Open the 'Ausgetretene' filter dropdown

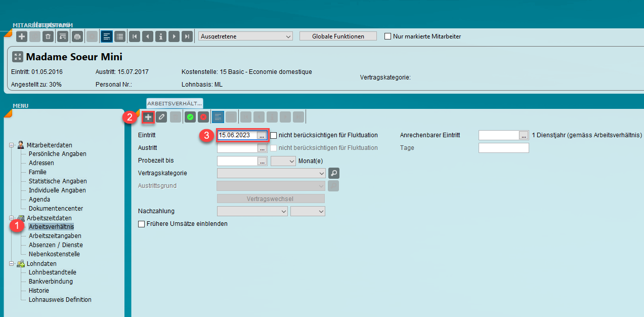coord(246,36)
